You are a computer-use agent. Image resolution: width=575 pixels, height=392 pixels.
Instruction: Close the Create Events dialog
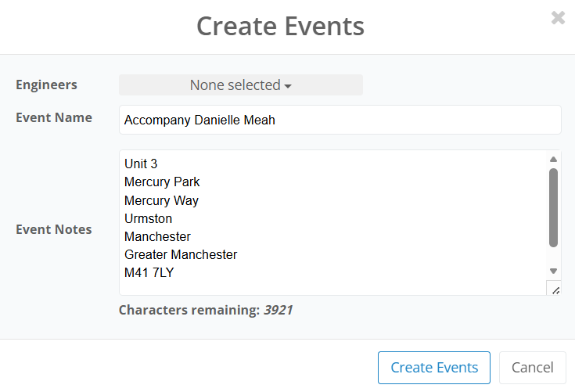(x=558, y=18)
